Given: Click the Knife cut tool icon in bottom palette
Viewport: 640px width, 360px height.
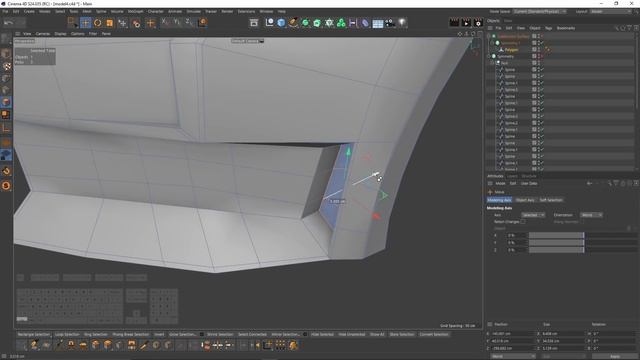Looking at the screenshot, I should tap(144, 345).
